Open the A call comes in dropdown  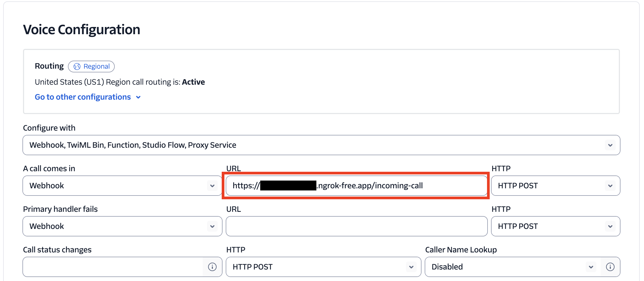pos(118,186)
